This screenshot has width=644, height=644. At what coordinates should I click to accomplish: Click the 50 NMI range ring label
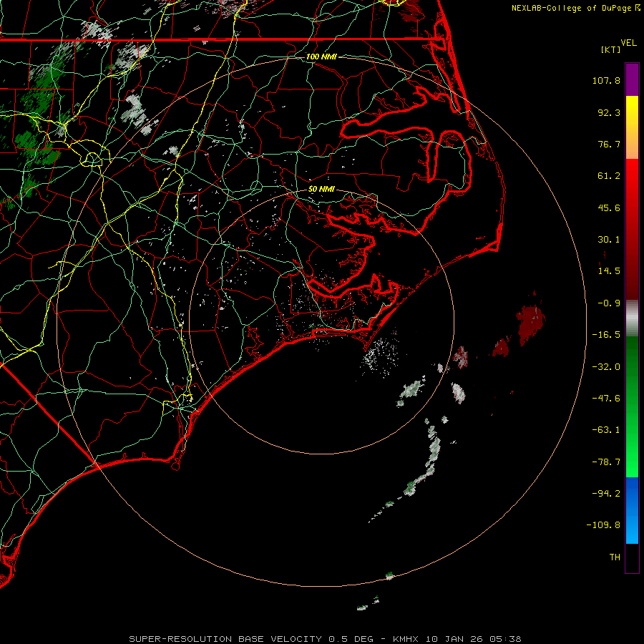coord(321,190)
